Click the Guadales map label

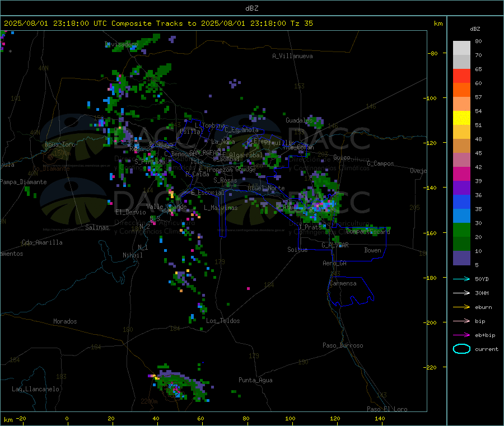[x=299, y=120]
